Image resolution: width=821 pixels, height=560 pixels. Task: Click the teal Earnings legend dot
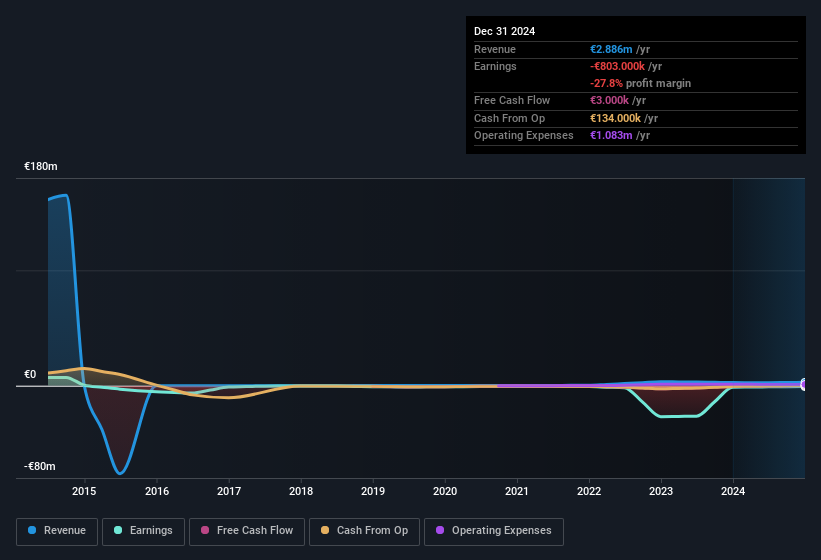118,530
